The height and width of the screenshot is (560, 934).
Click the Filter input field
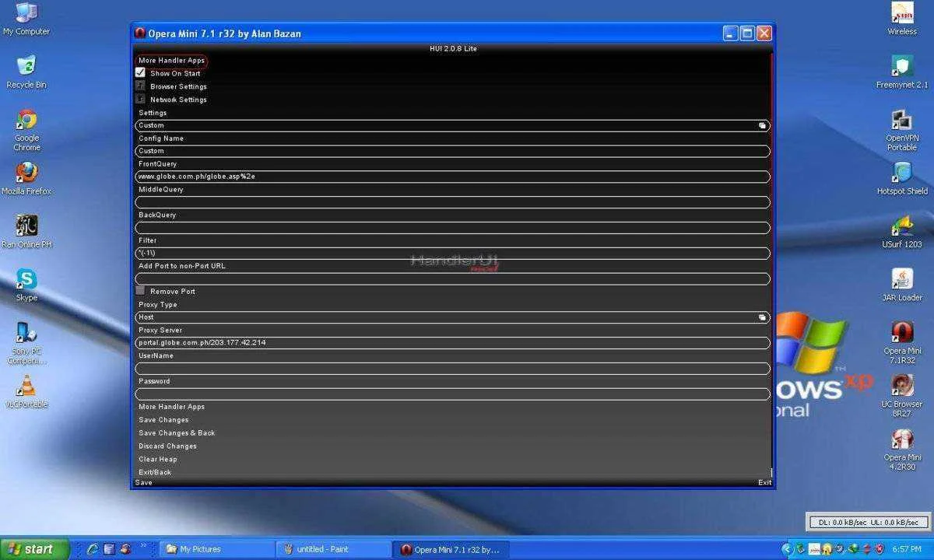(452, 254)
